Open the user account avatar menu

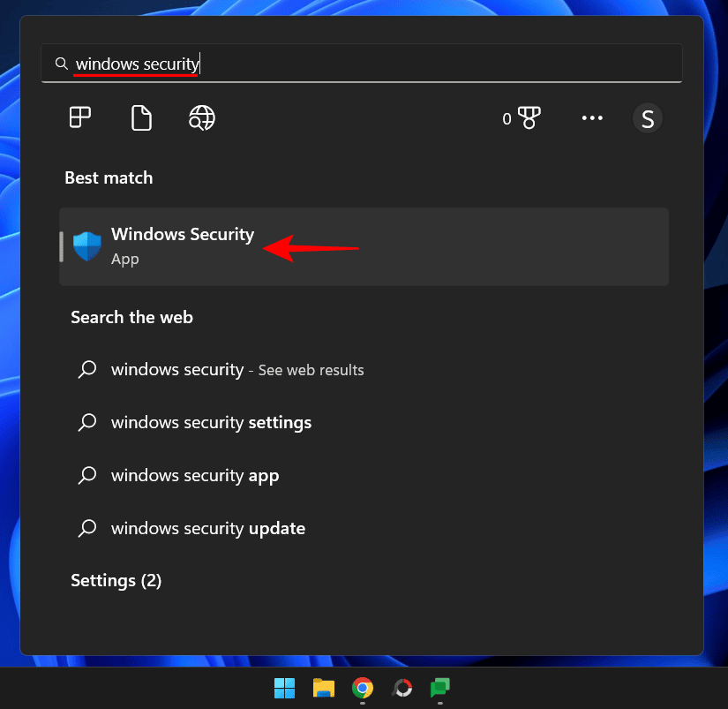tap(648, 117)
